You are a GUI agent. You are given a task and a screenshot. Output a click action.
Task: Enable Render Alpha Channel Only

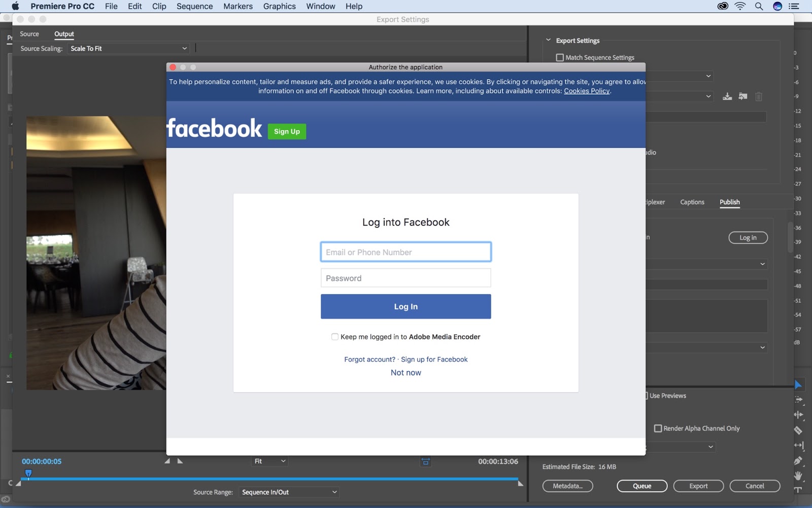tap(658, 428)
